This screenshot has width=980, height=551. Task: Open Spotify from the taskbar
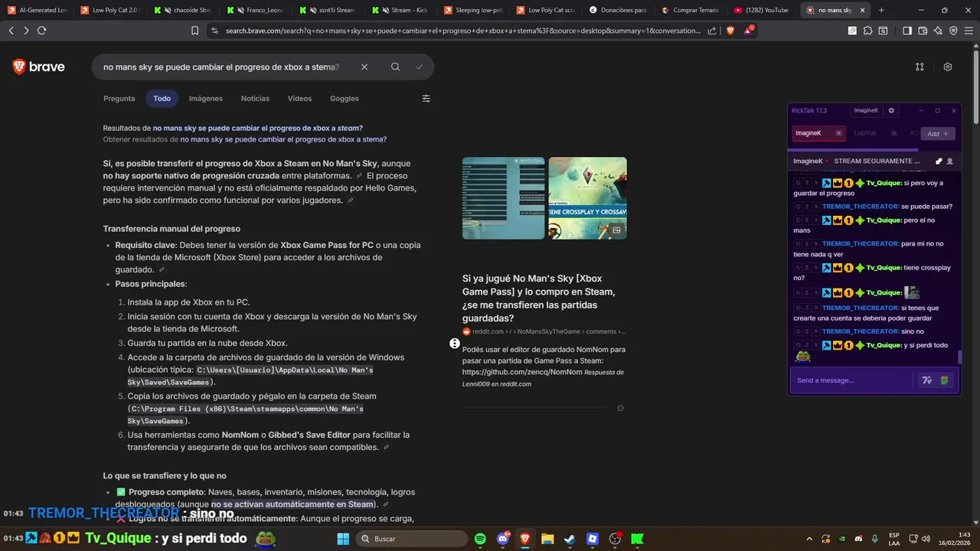(x=480, y=539)
